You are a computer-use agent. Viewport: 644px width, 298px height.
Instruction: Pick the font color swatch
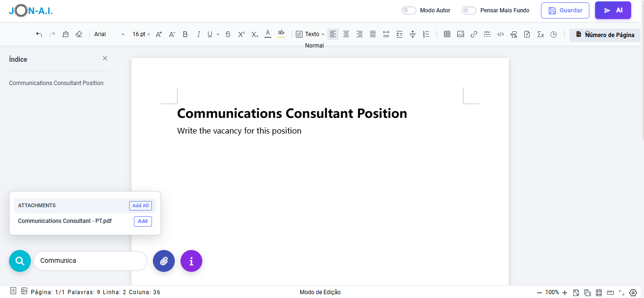[268, 34]
